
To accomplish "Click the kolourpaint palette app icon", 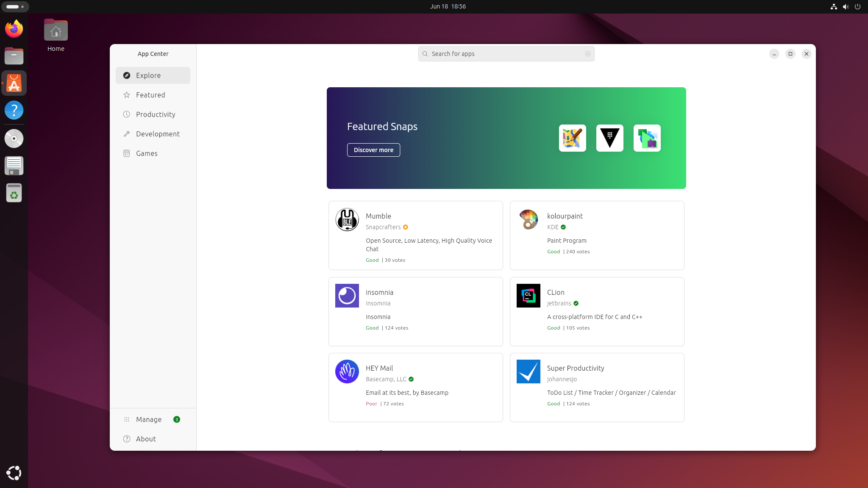I will coord(528,219).
